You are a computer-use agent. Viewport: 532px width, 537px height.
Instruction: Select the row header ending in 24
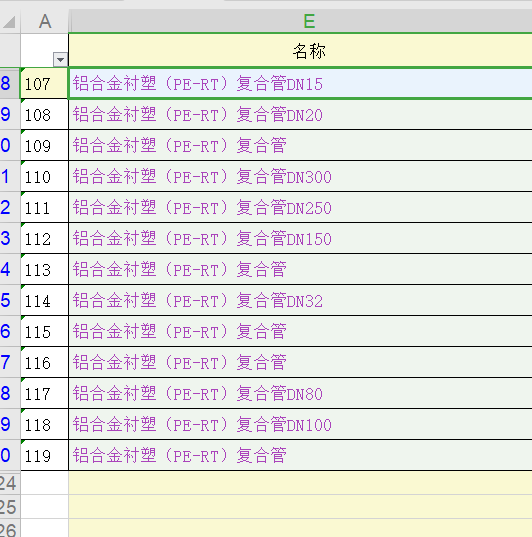point(10,483)
